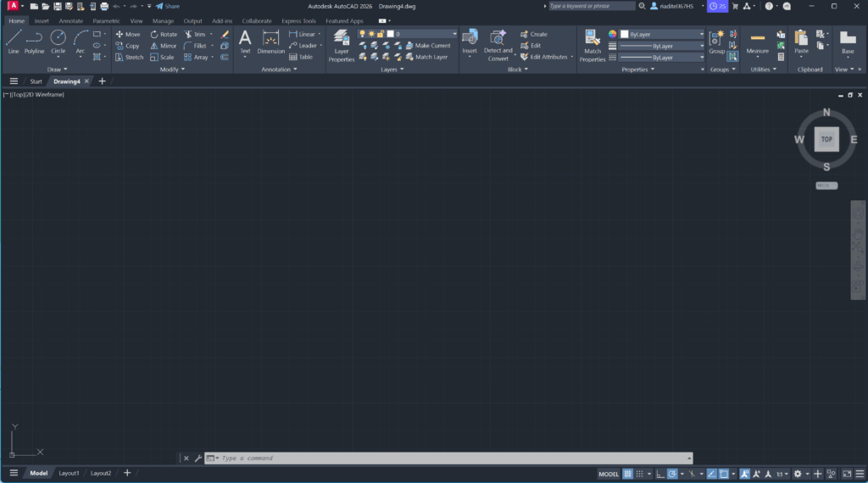Image resolution: width=868 pixels, height=483 pixels.
Task: Click Make Current layer button
Action: [428, 46]
